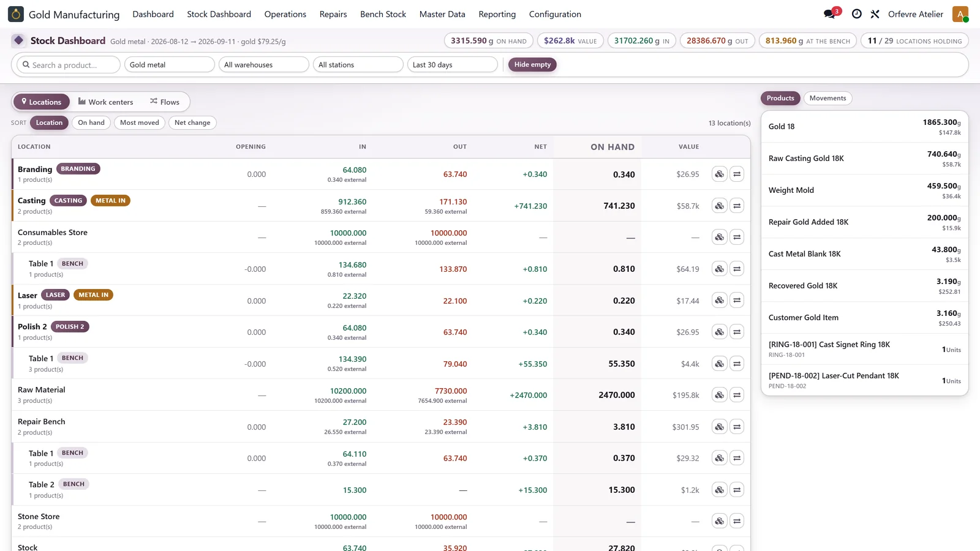The height and width of the screenshot is (551, 980).
Task: Show stock boxes for Repair Bench row
Action: point(720,427)
